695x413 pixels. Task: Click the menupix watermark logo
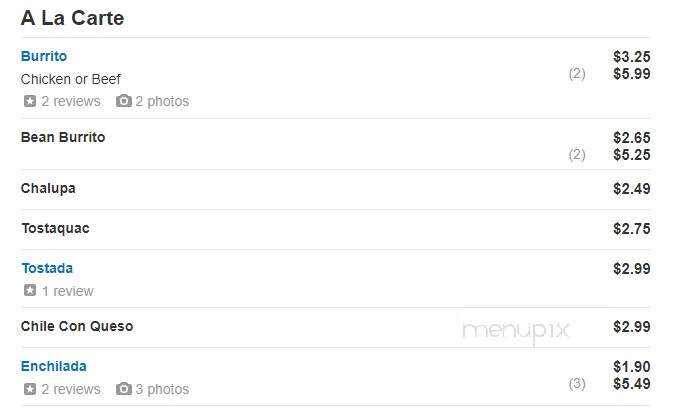(x=515, y=331)
